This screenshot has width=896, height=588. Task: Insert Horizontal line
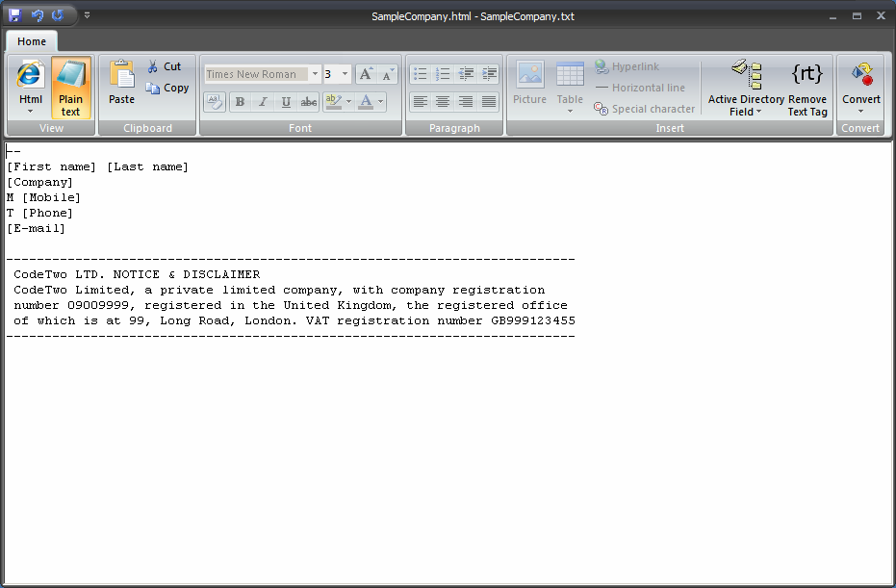click(x=640, y=88)
